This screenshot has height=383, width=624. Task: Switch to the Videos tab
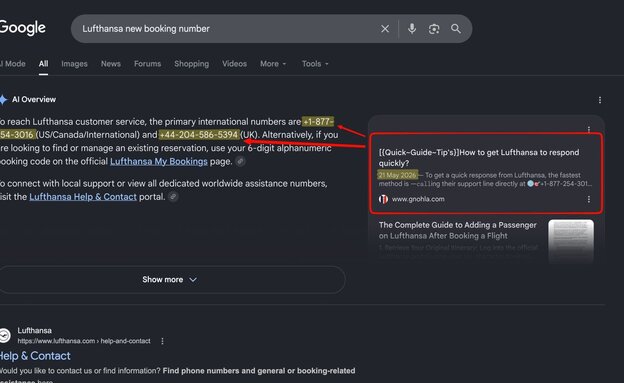point(234,64)
